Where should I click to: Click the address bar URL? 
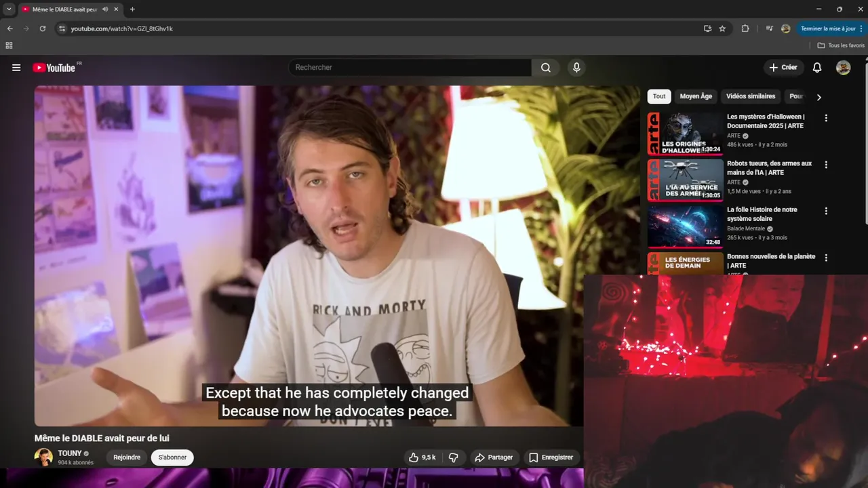pos(122,28)
